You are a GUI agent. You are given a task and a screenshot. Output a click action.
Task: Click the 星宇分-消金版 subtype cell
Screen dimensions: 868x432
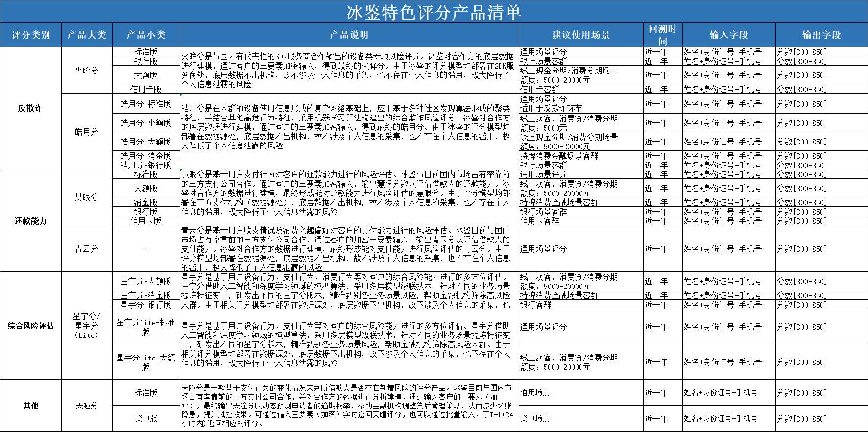(x=146, y=295)
